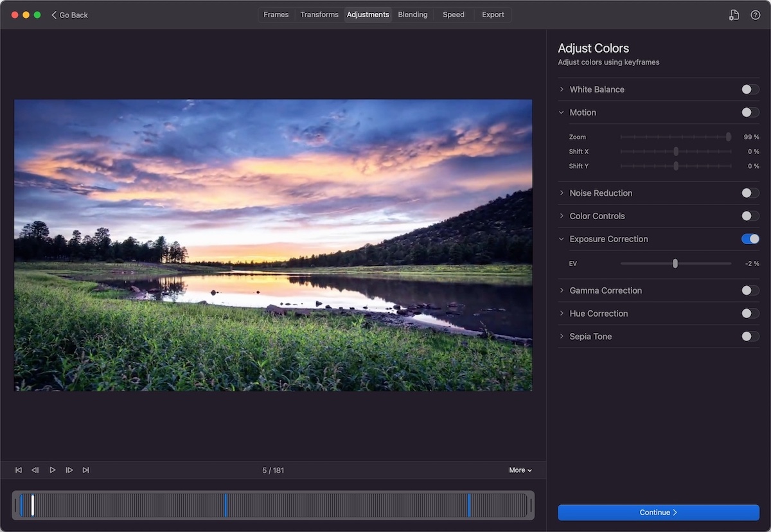Select the first blue keyframe marker
The width and height of the screenshot is (771, 532).
(22, 505)
